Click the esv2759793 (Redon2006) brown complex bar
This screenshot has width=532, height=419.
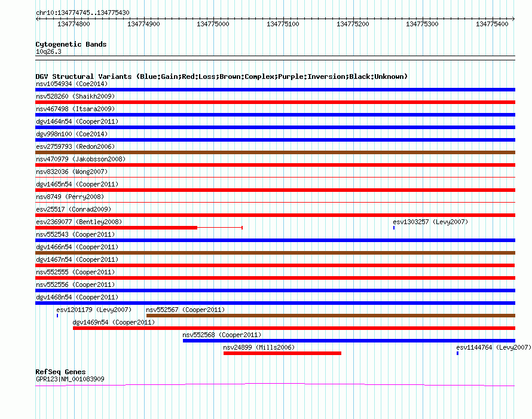pos(275,152)
